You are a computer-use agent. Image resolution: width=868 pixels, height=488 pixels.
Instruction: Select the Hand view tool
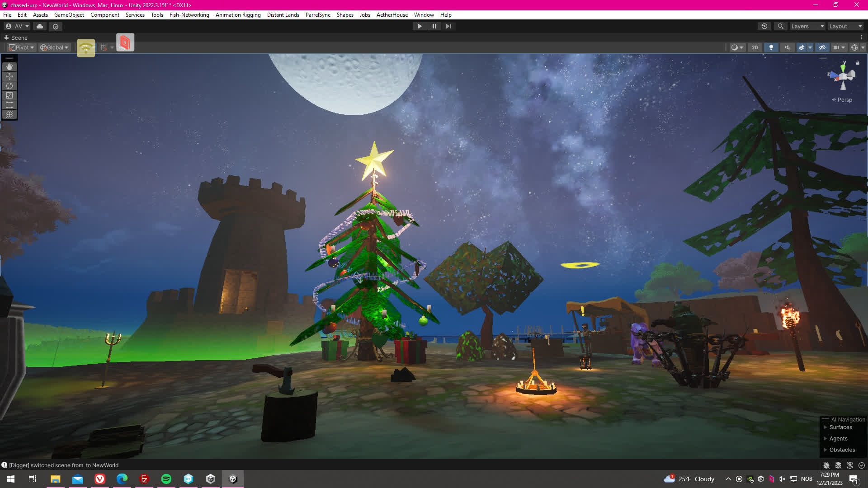9,67
